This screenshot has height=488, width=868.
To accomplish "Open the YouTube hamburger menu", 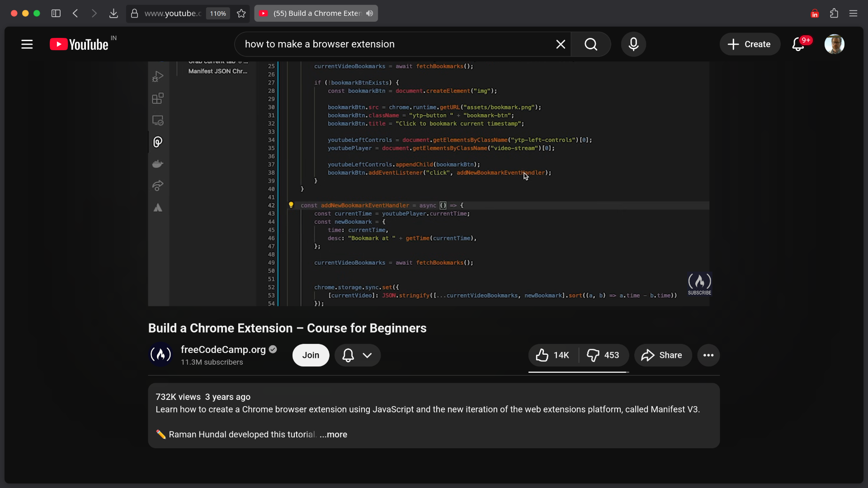I will (27, 44).
